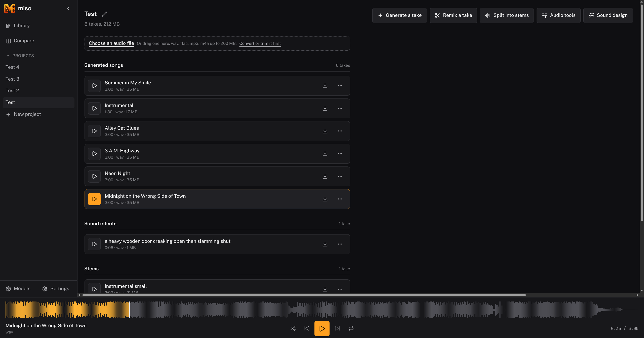Screen dimensions: 644x338
Task: Play the Instrumental 1:30 take
Action: click(94, 109)
